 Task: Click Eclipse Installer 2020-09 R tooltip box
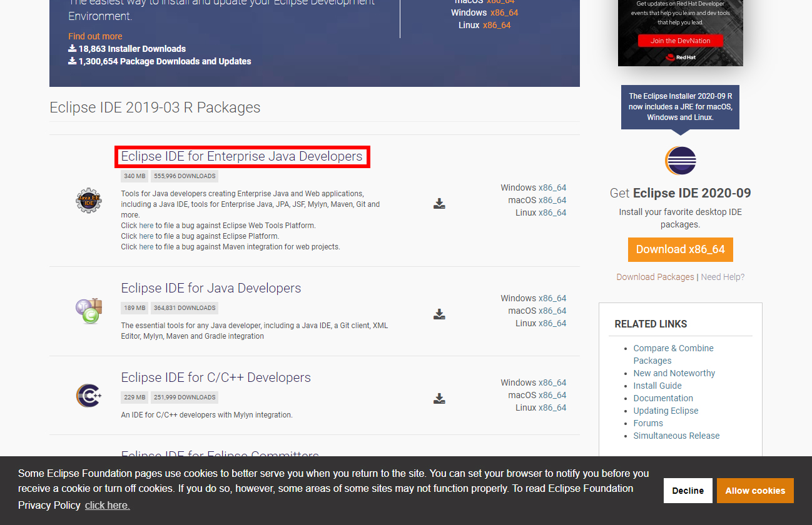click(x=680, y=107)
